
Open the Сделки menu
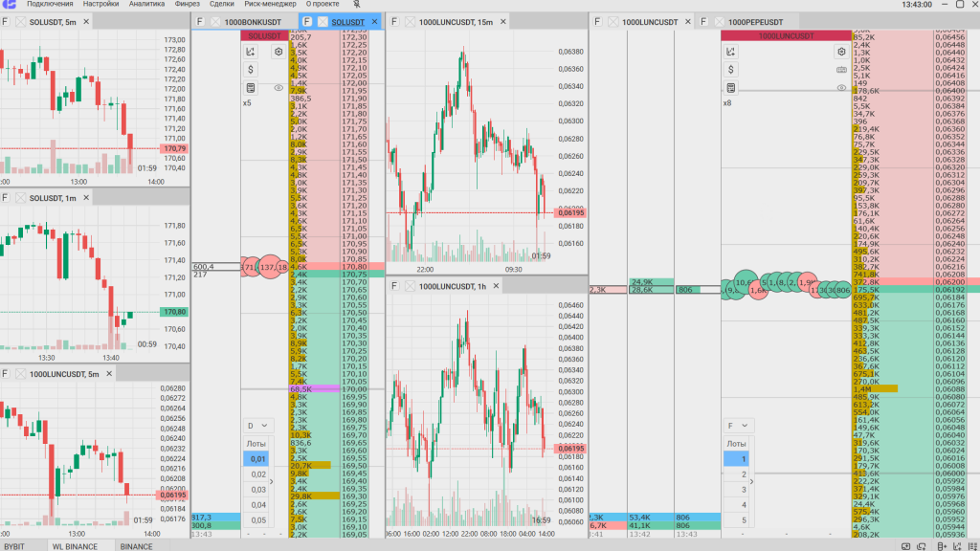pyautogui.click(x=222, y=4)
